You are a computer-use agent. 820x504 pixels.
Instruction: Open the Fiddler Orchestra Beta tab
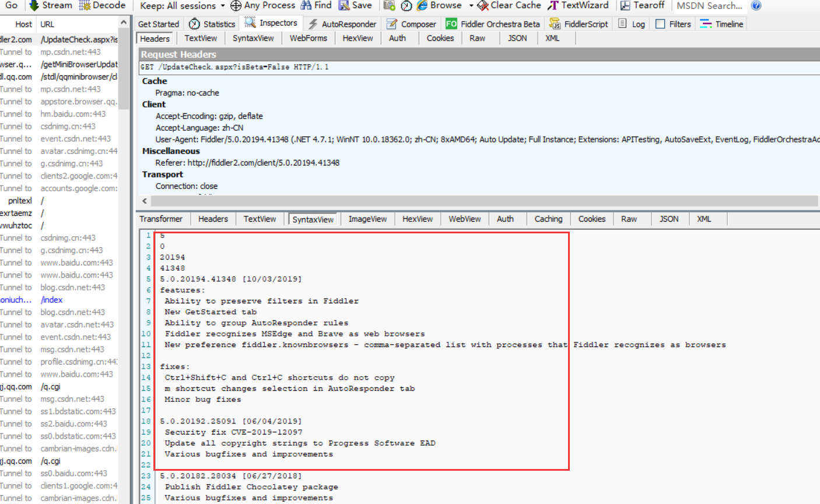coord(493,24)
